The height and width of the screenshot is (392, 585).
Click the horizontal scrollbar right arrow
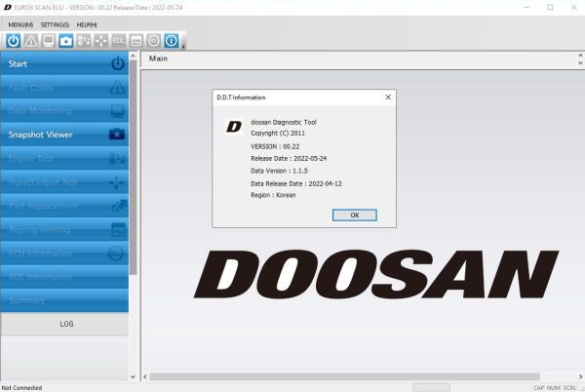click(x=580, y=376)
